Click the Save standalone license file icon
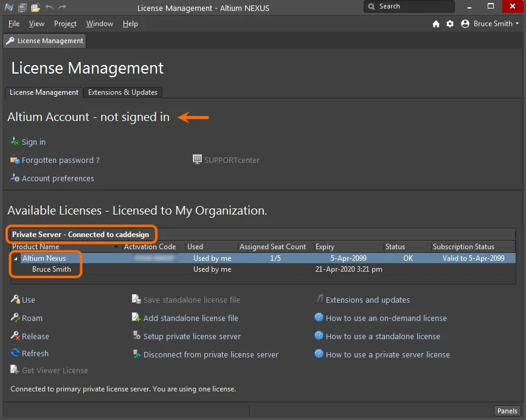 point(136,299)
